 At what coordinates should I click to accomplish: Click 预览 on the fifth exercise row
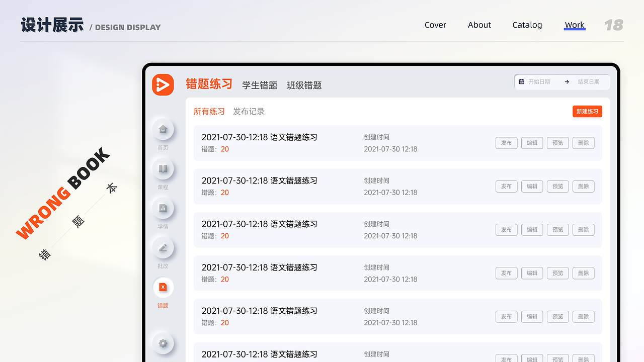tap(558, 317)
